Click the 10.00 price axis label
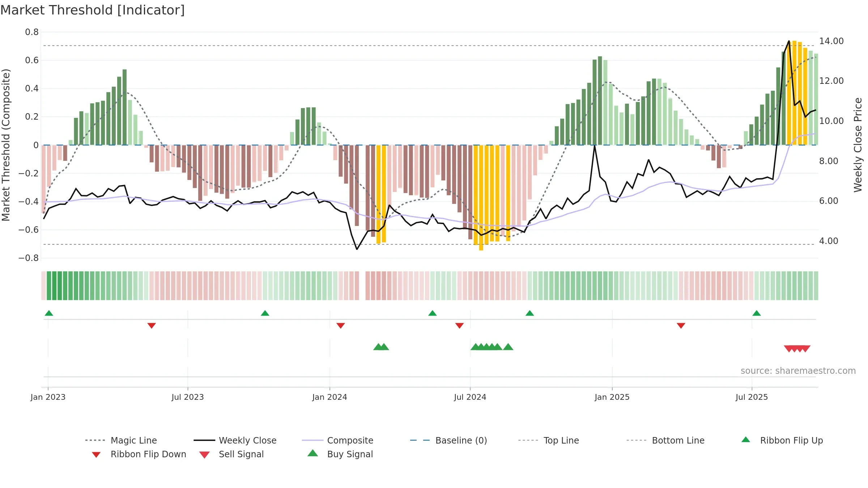Viewport: 868px width, 488px height. pos(831,121)
